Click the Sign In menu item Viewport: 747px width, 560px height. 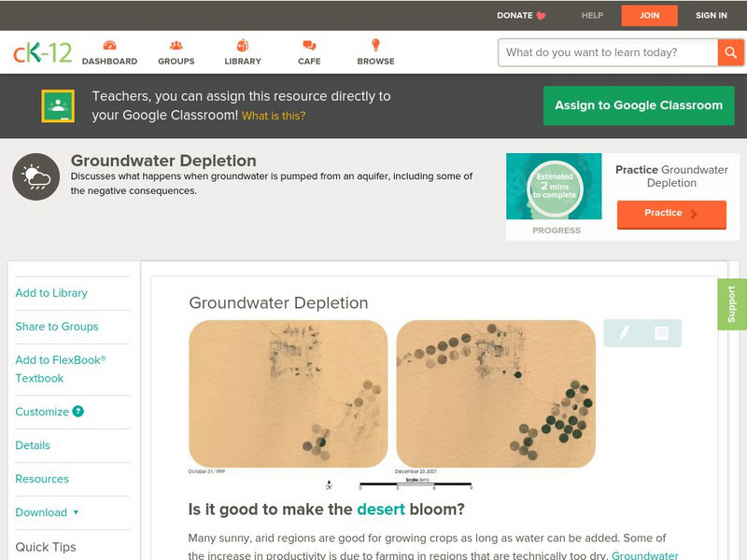coord(712,15)
